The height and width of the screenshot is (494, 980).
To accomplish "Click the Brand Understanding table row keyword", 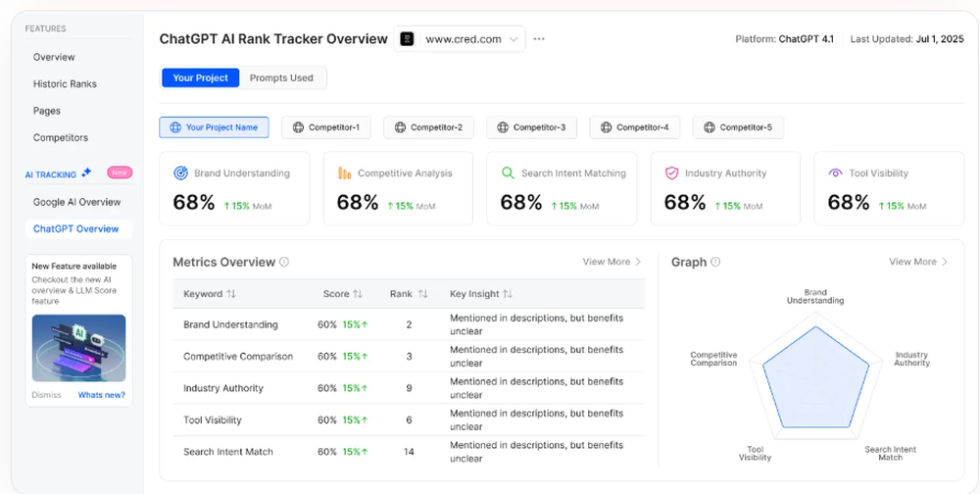I will coord(230,324).
